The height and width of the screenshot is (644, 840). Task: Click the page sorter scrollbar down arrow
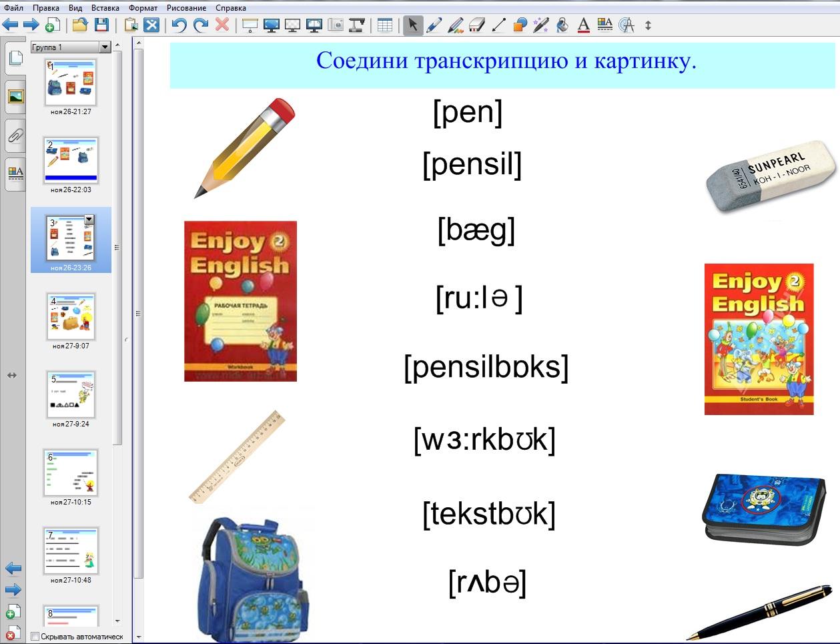point(118,621)
